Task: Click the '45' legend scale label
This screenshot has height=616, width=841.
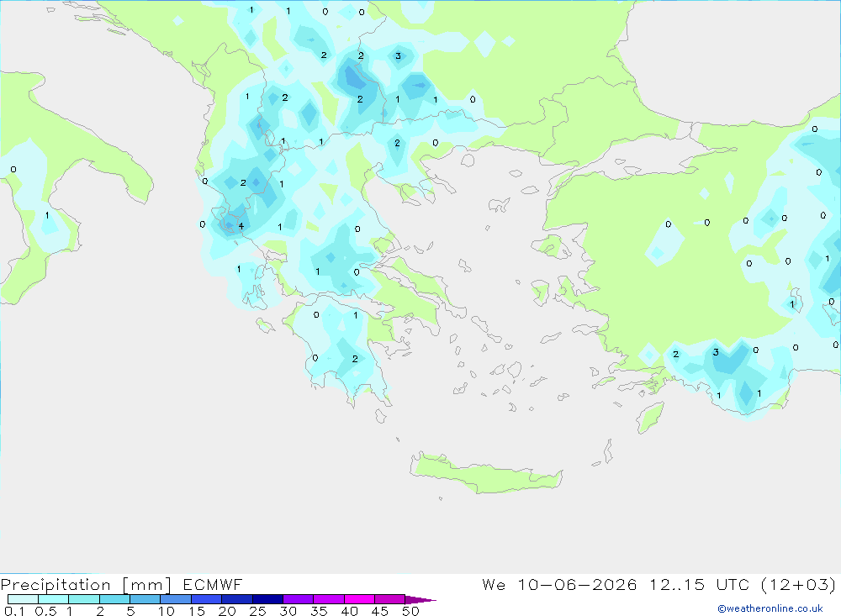Action: point(380,611)
